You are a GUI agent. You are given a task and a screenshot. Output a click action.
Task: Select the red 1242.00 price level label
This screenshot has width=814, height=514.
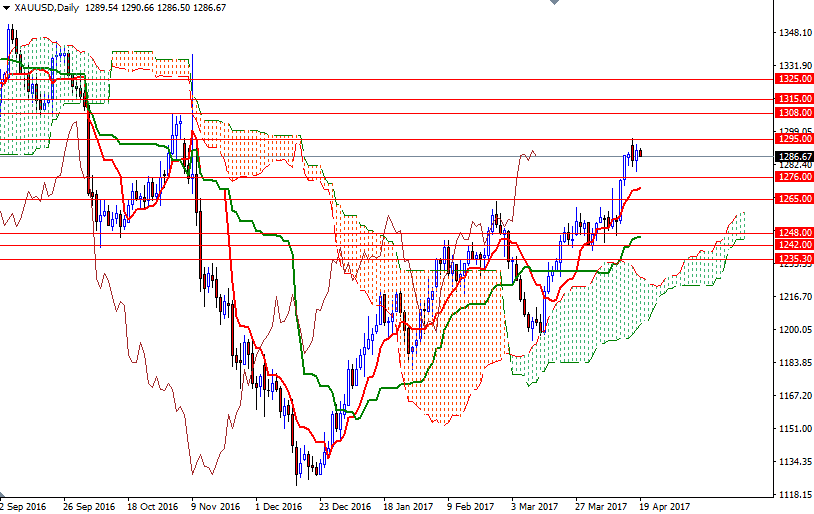pyautogui.click(x=794, y=244)
